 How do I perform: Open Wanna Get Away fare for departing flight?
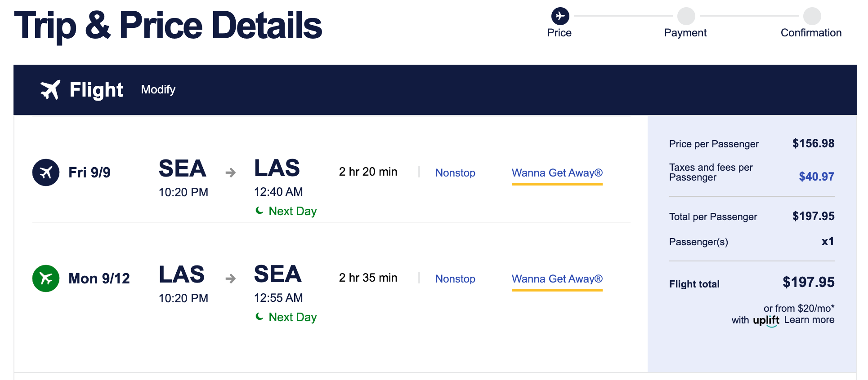(x=557, y=173)
